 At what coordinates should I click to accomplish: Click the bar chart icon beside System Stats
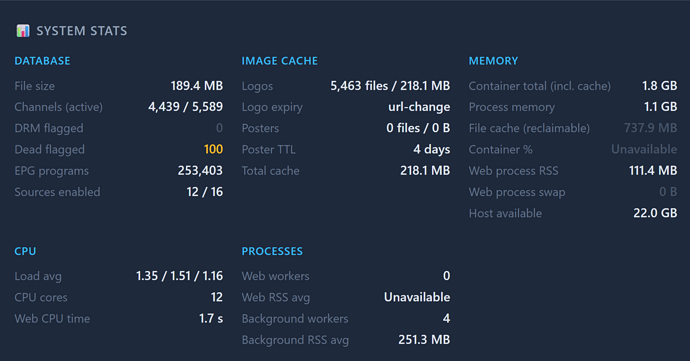click(x=23, y=31)
